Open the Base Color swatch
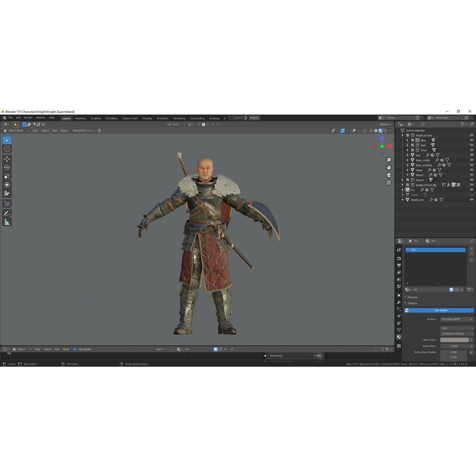Viewport: 476px width, 476px height. (454, 340)
